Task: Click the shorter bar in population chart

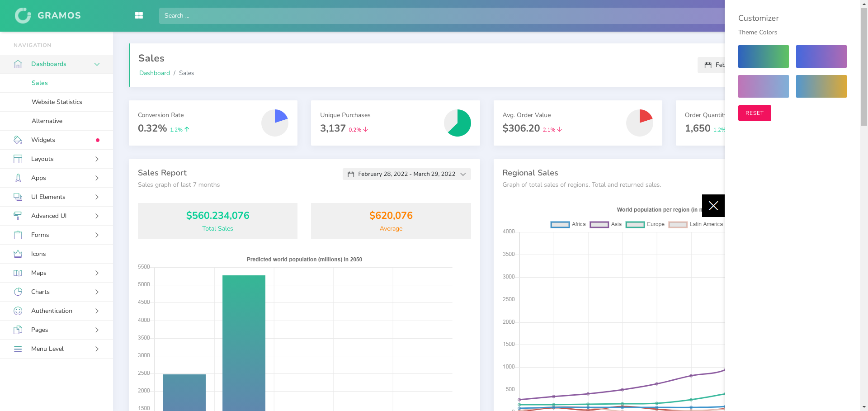Action: (x=184, y=392)
